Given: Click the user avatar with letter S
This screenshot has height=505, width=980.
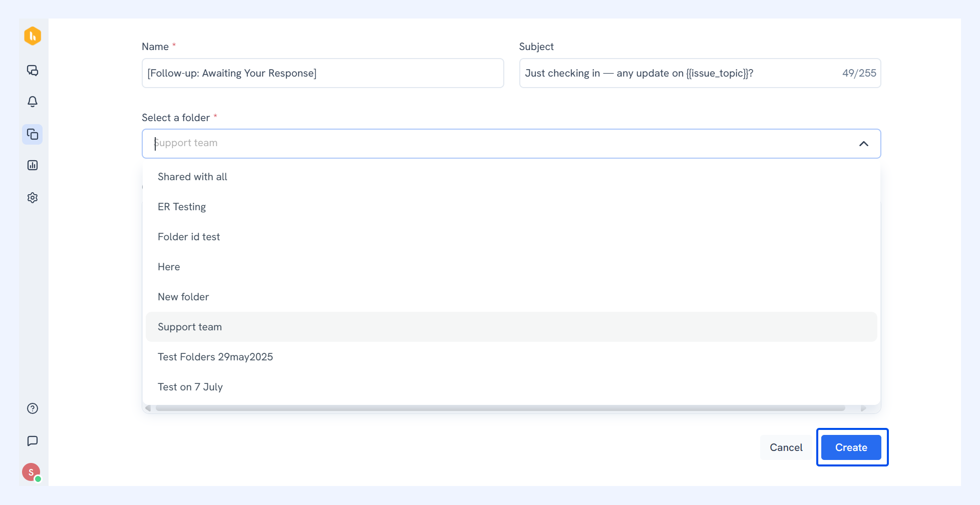Looking at the screenshot, I should pos(32,472).
